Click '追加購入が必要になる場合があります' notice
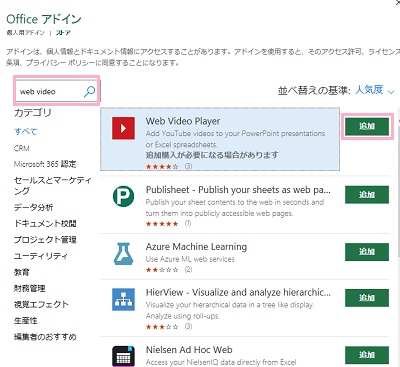400x367 pixels. tap(212, 155)
